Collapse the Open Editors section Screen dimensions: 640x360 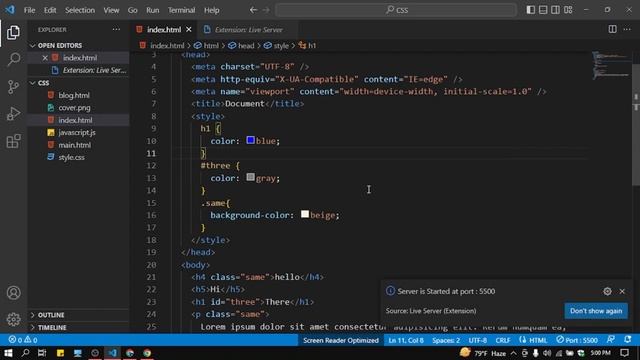(60, 45)
